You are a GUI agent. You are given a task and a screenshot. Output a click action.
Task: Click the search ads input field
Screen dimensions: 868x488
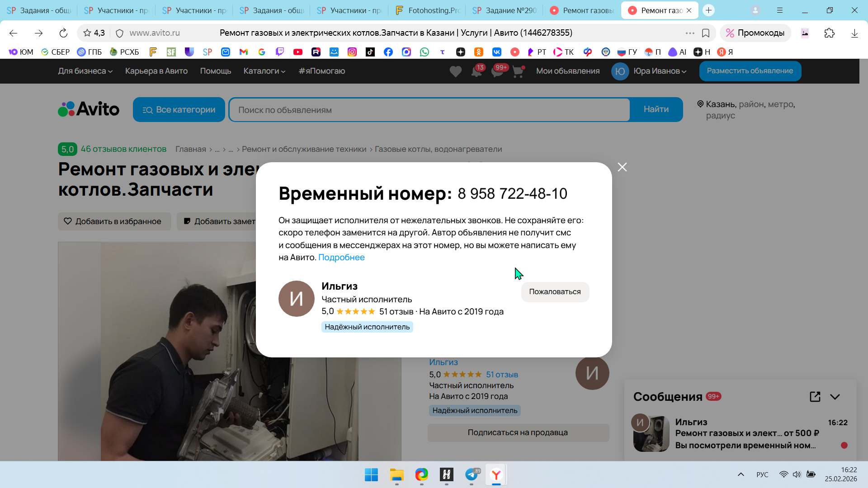429,110
